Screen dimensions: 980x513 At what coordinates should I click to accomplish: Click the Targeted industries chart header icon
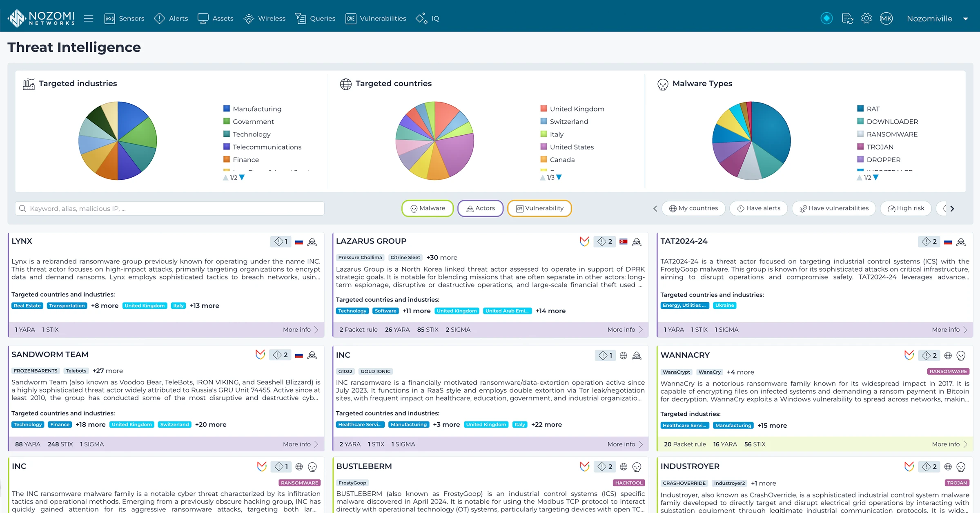[x=29, y=84]
